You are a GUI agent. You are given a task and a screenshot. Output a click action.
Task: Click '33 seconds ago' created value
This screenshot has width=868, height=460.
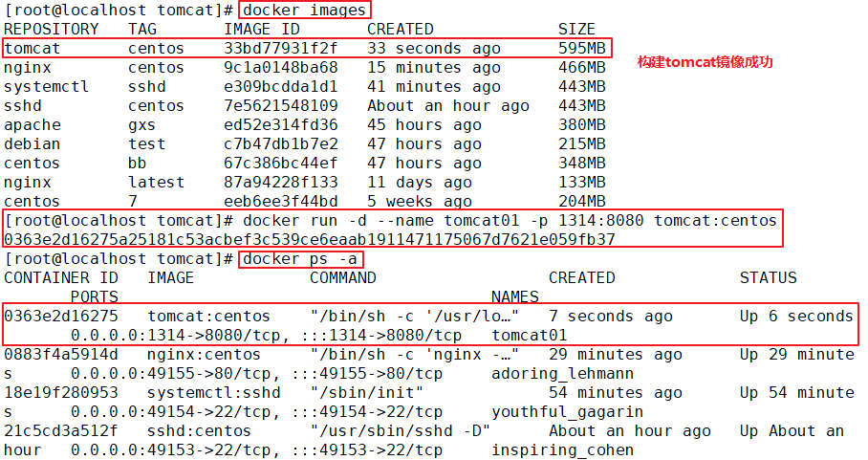(433, 48)
